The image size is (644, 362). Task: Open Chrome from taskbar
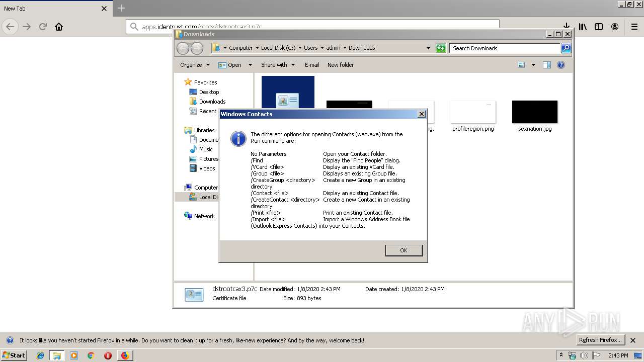pyautogui.click(x=91, y=355)
